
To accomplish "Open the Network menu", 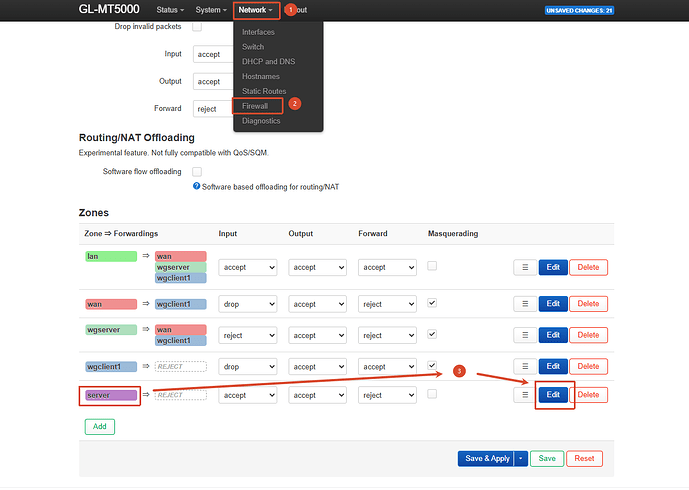I will click(256, 10).
